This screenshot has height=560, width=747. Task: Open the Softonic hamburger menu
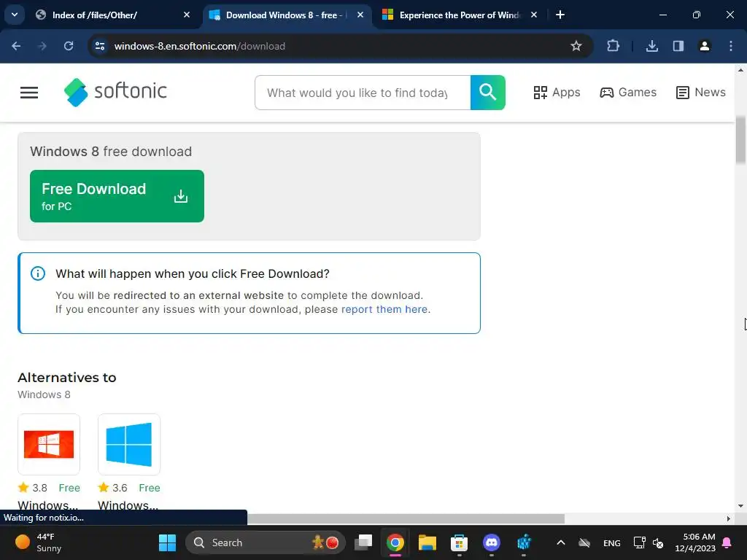pyautogui.click(x=29, y=93)
